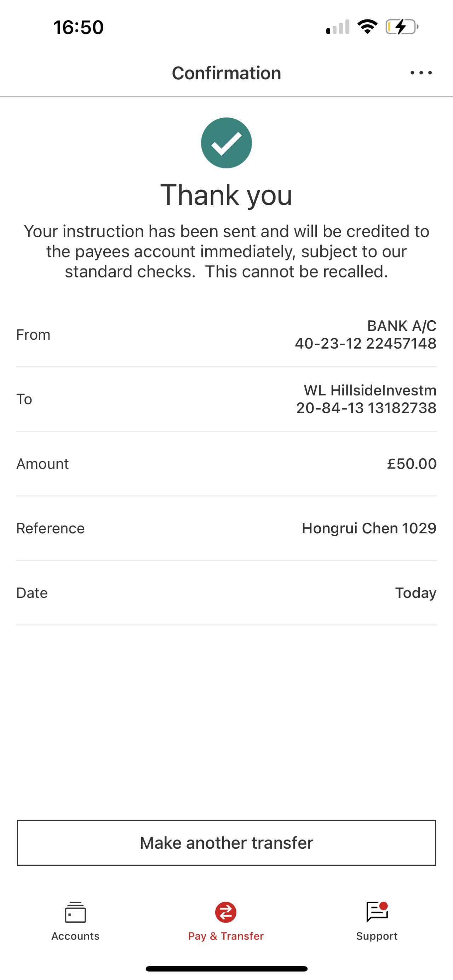453x980 pixels.
Task: Open the three-dot more options menu
Action: [x=421, y=73]
